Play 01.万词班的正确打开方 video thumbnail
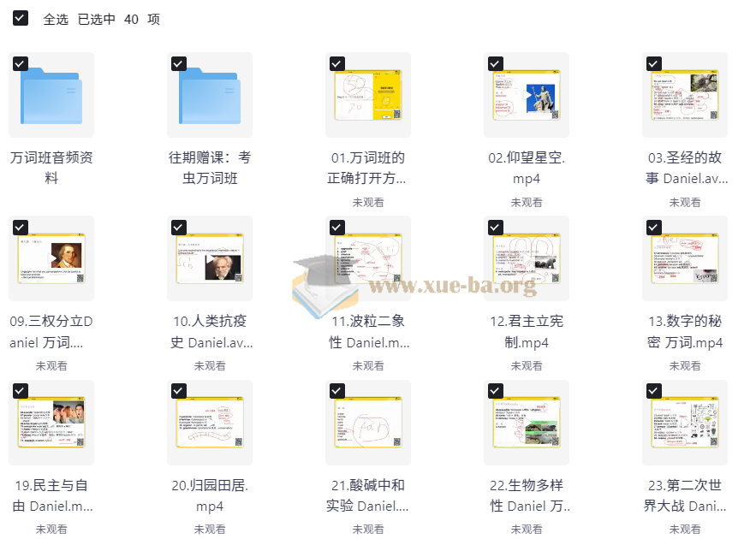Screen dimensions: 756x539 point(368,95)
